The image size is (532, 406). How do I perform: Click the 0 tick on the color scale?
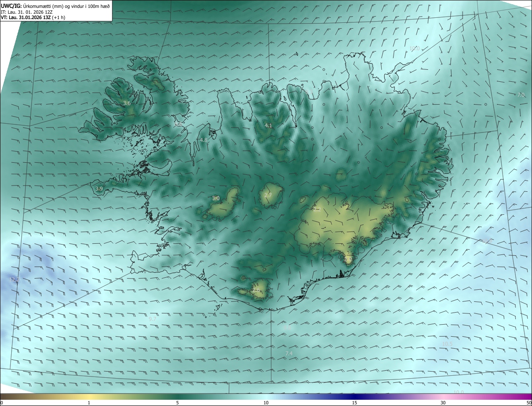pyautogui.click(x=2, y=403)
